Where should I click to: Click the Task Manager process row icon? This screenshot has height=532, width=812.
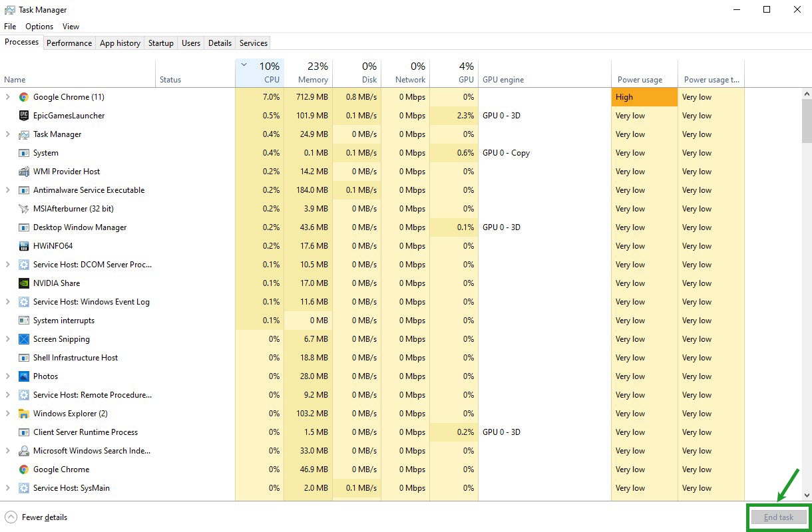click(24, 134)
